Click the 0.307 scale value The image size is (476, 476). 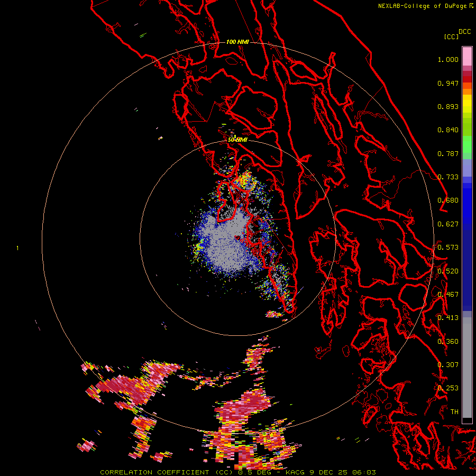coord(448,365)
